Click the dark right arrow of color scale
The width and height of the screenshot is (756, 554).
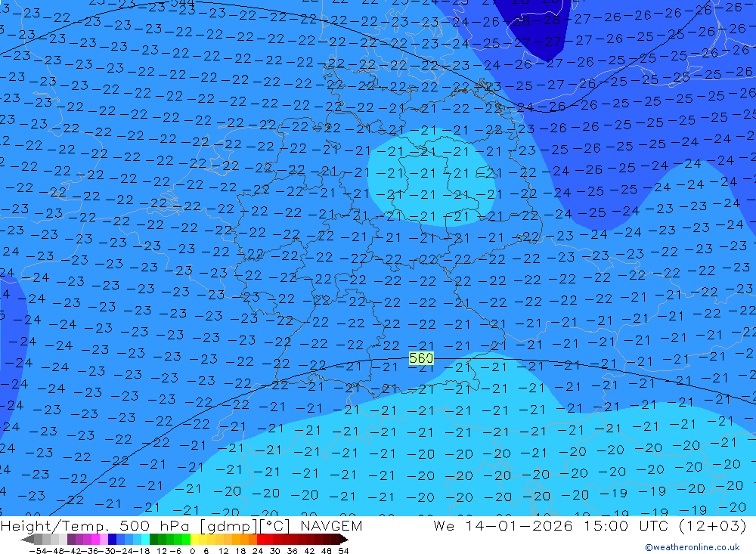pyautogui.click(x=344, y=539)
